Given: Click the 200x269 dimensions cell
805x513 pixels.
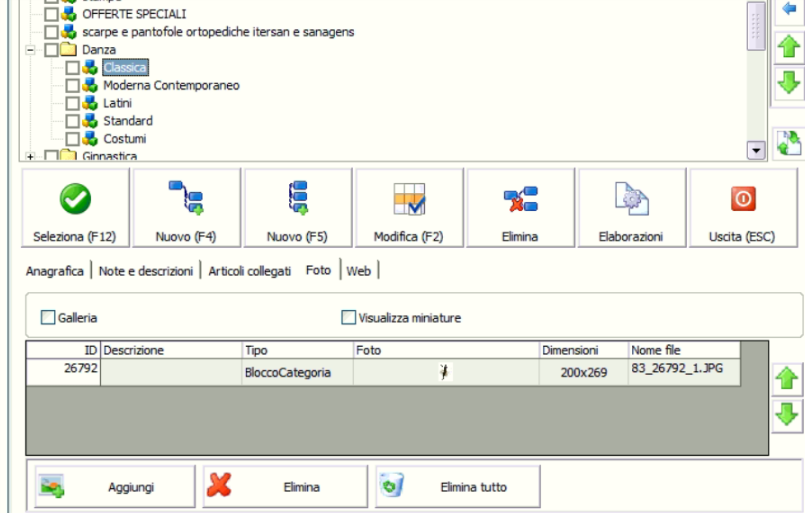Looking at the screenshot, I should (x=584, y=372).
